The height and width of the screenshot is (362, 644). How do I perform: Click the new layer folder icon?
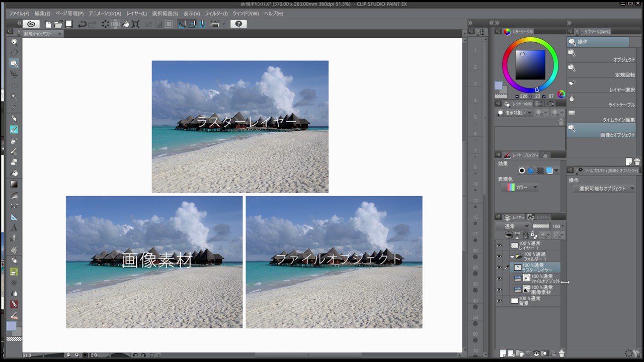point(520,353)
